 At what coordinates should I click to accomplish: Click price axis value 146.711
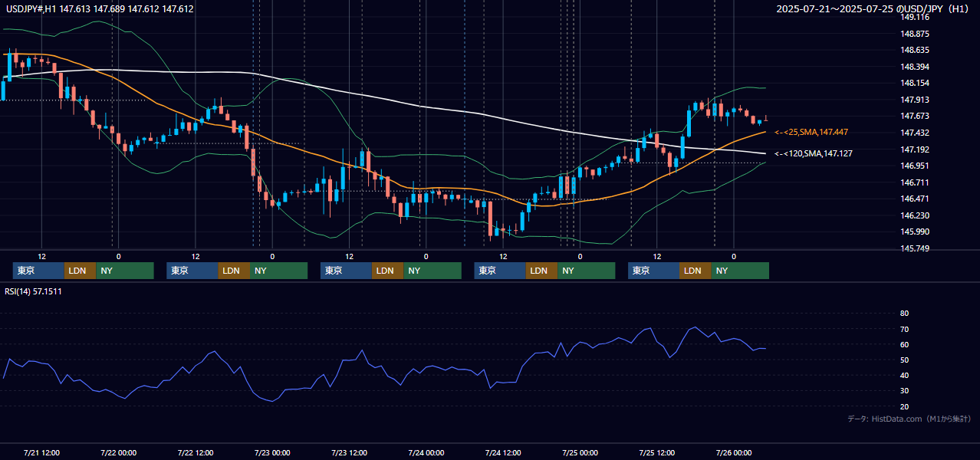pos(916,182)
